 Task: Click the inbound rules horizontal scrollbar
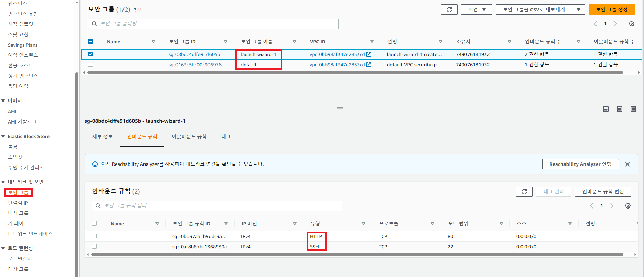[357, 255]
